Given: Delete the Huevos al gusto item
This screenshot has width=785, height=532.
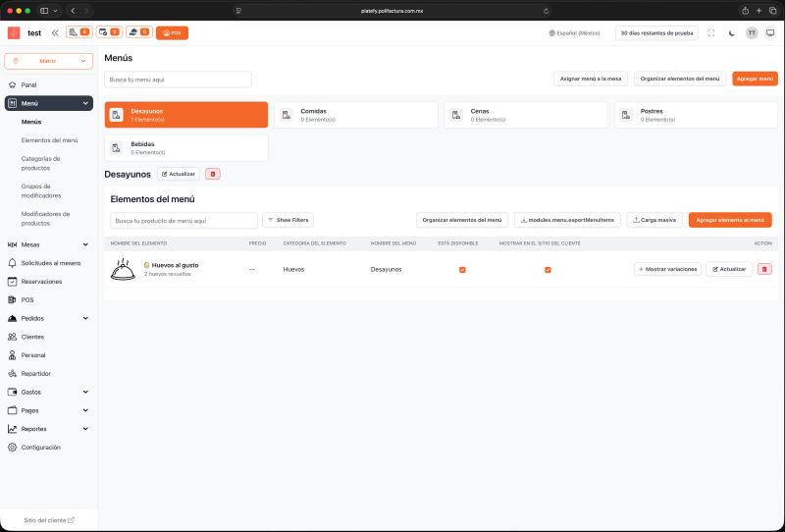Looking at the screenshot, I should point(765,269).
